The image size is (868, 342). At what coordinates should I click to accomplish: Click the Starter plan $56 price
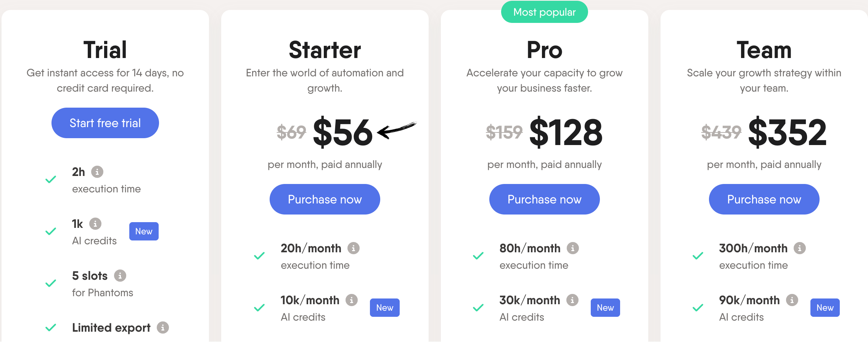point(342,132)
